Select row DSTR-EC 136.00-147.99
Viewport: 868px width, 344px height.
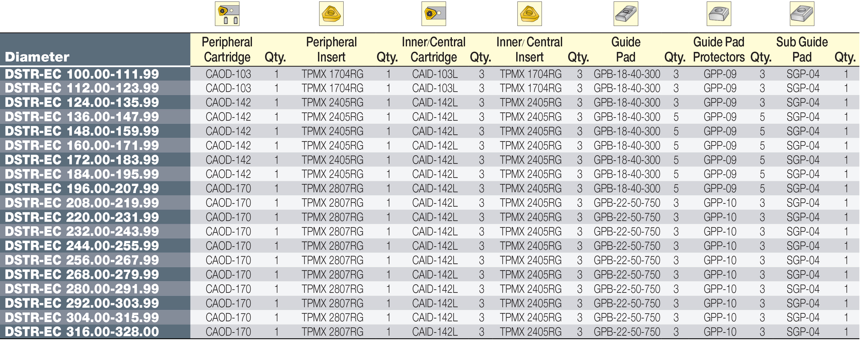[x=430, y=116]
